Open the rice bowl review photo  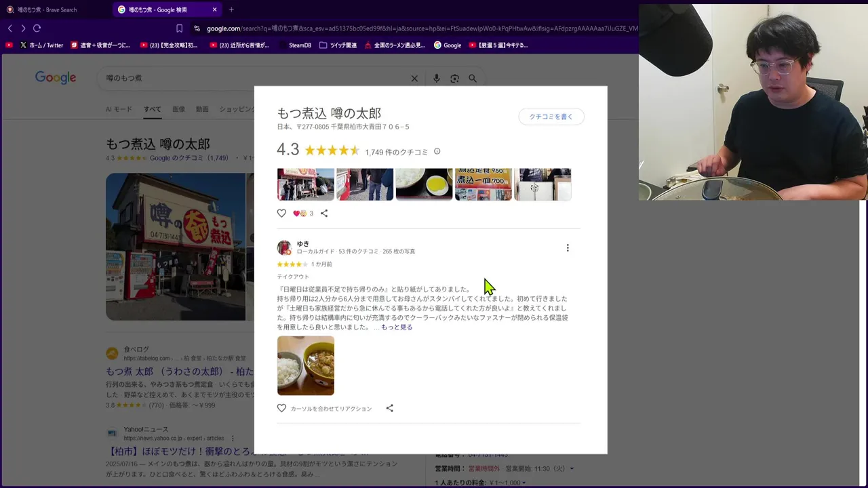point(424,184)
